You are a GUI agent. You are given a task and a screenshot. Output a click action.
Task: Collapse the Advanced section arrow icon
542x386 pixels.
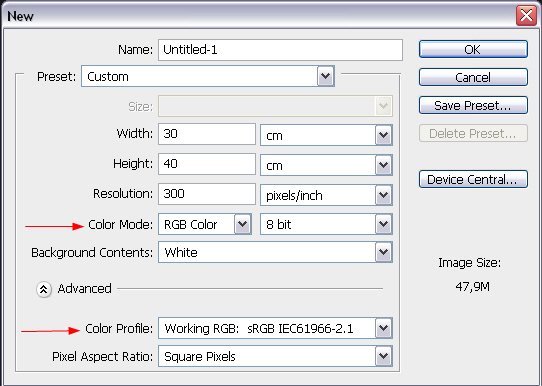pos(44,289)
